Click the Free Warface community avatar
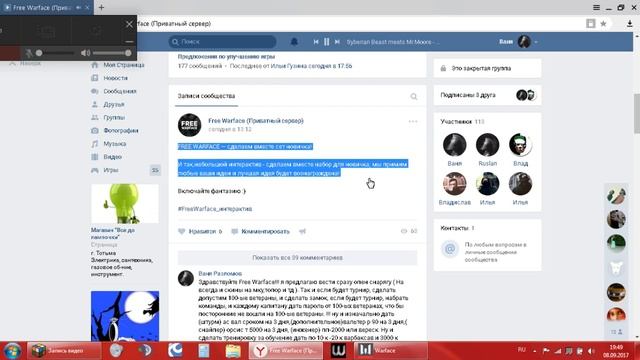The image size is (640, 360). (189, 125)
